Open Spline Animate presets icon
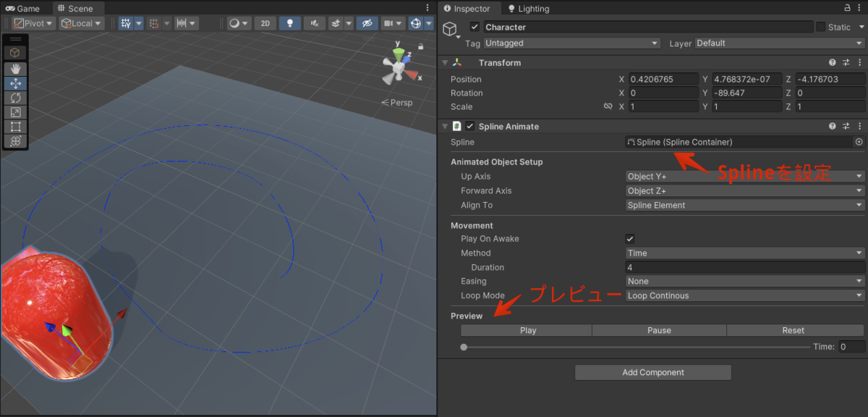Image resolution: width=868 pixels, height=417 pixels. pyautogui.click(x=846, y=126)
